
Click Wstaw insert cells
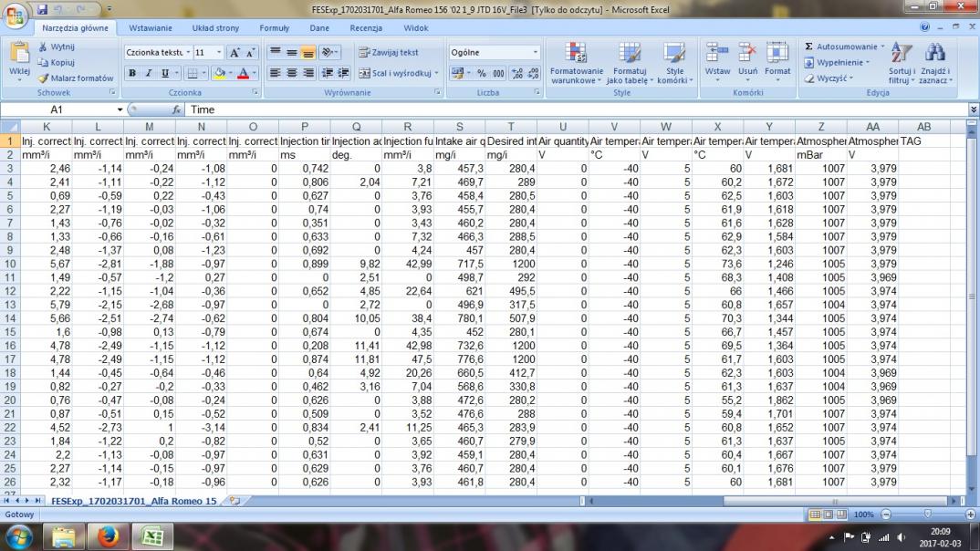click(x=717, y=62)
